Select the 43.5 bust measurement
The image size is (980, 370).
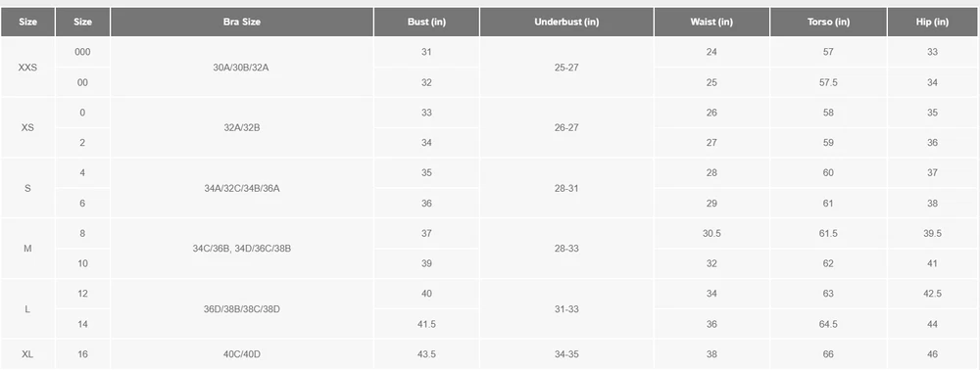(x=426, y=354)
